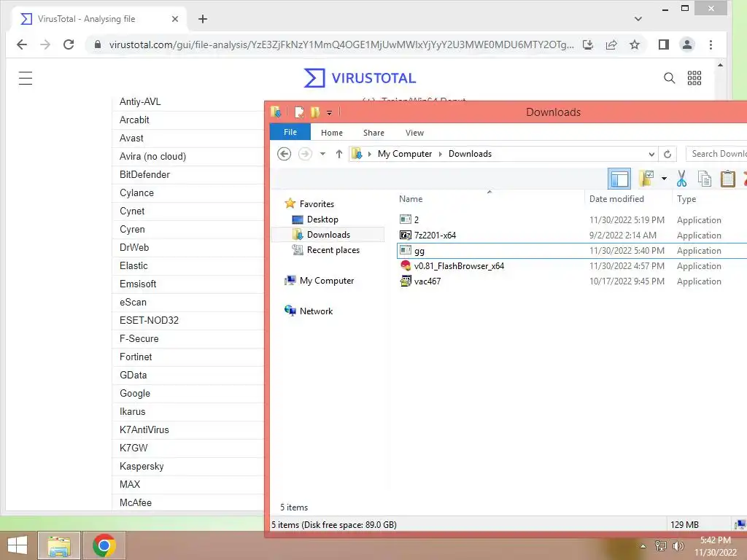Bookmark this page with the star
This screenshot has height=560, width=747.
(x=635, y=44)
